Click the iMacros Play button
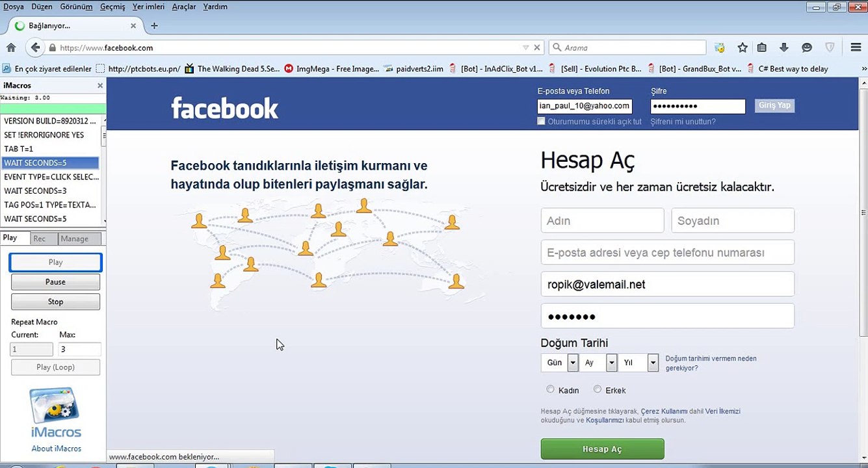This screenshot has height=468, width=868. click(55, 262)
